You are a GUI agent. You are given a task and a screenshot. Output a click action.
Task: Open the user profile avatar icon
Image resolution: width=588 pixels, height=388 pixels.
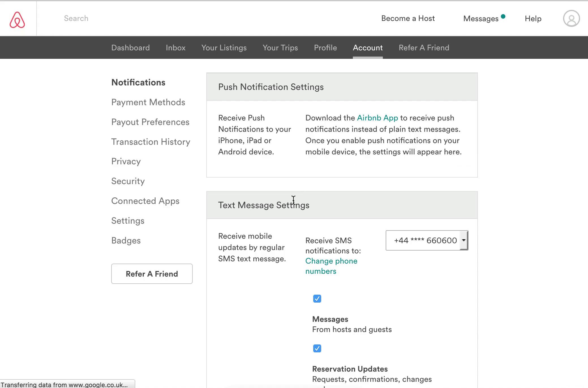(x=571, y=19)
